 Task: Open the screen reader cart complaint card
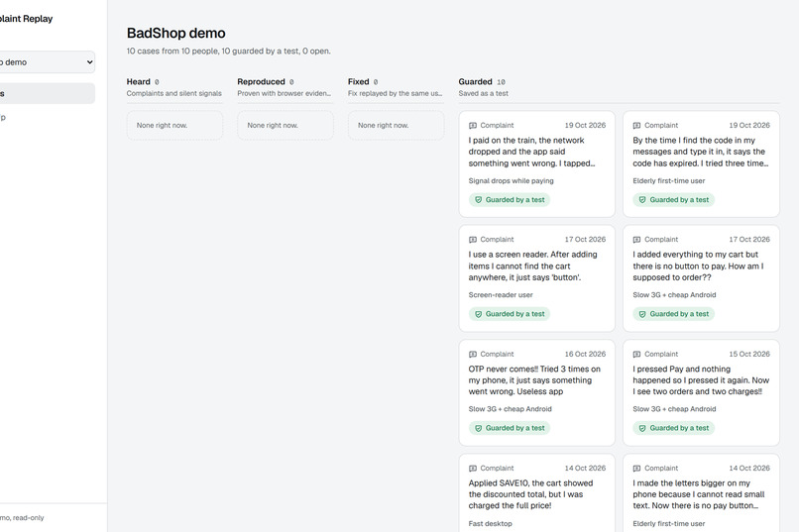pos(536,278)
